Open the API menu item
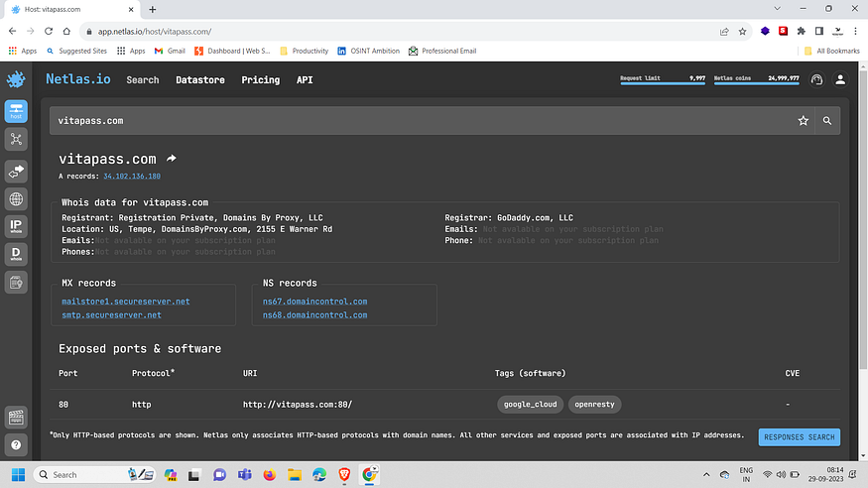Screen dimensions: 868x488 pos(305,80)
